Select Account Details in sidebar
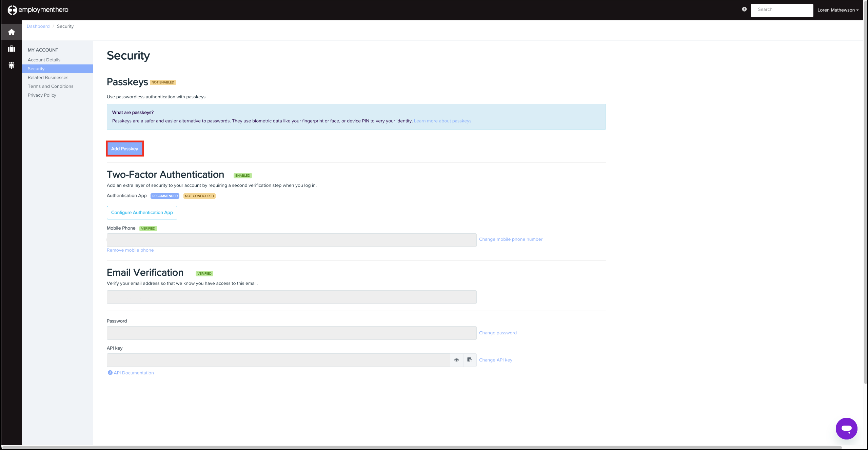The image size is (868, 450). point(44,60)
